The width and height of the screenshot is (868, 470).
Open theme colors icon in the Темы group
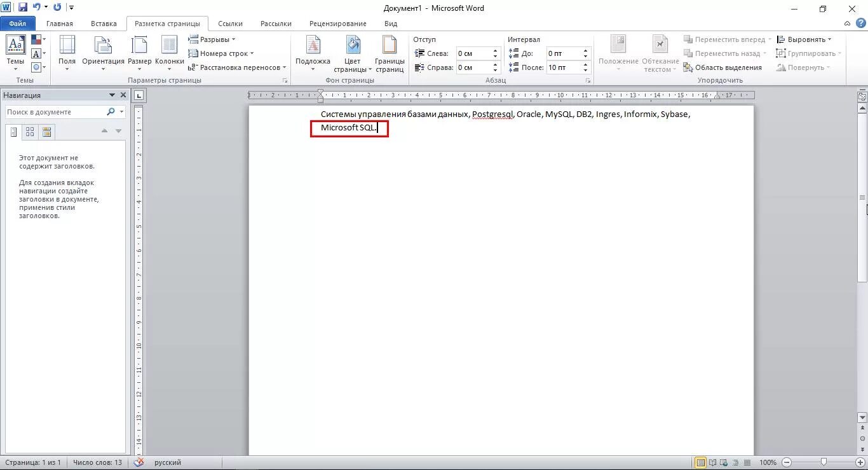[36, 40]
